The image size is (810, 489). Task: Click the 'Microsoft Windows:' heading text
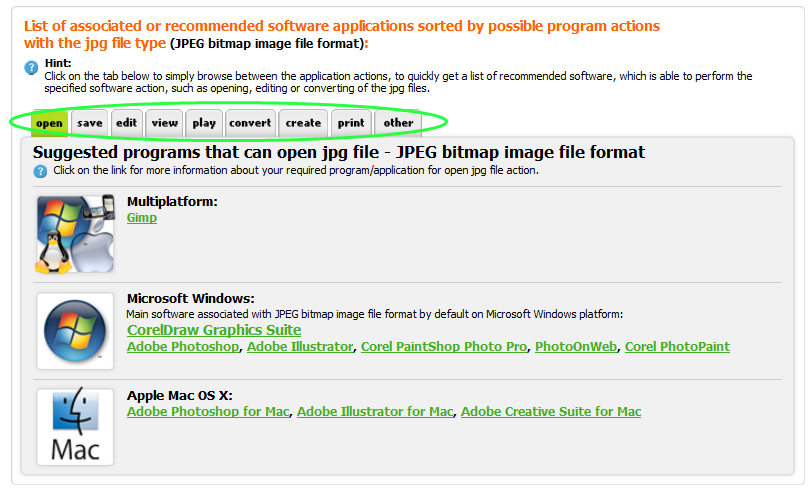coord(191,298)
